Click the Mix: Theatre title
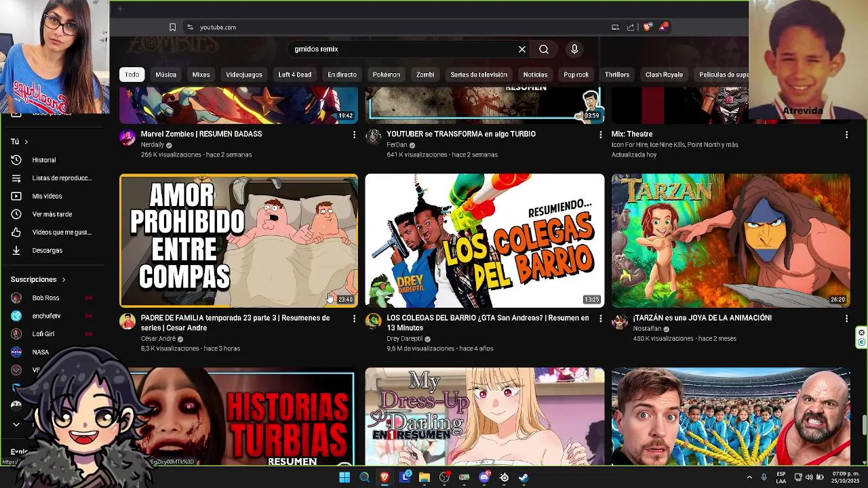The height and width of the screenshot is (488, 868). pyautogui.click(x=632, y=134)
